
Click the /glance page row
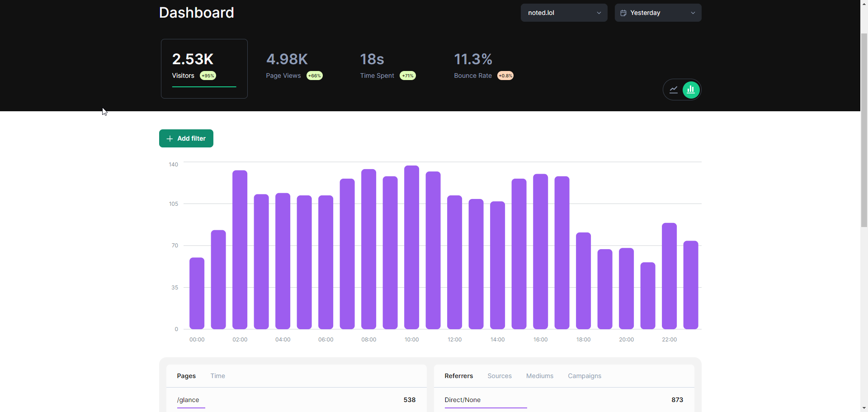coord(297,400)
